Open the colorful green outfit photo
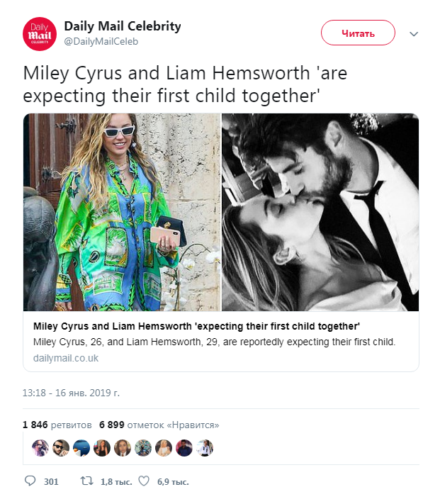 coord(122,212)
